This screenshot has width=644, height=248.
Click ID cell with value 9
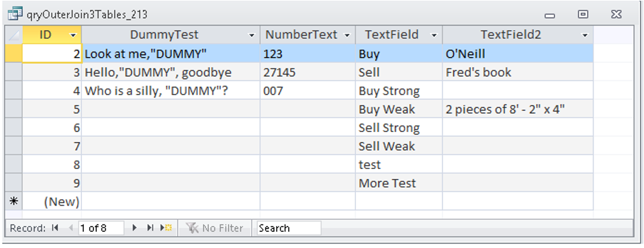[52, 183]
